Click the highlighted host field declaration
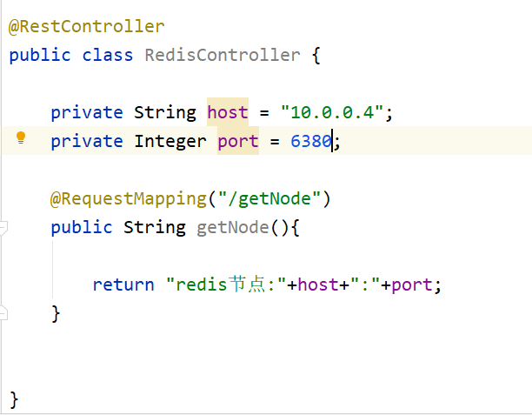Screen dimensions: 532x415 [x=228, y=112]
